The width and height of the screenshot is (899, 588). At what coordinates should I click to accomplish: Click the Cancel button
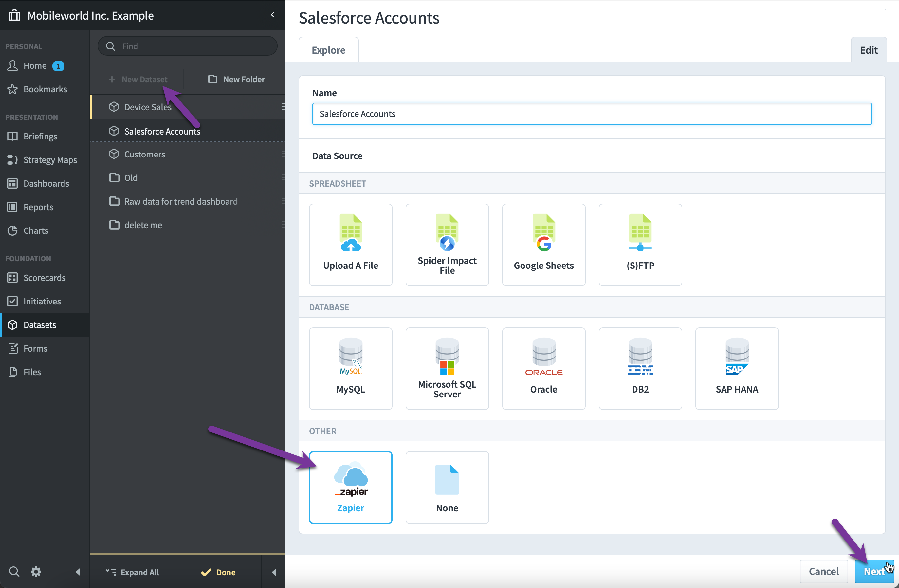click(x=823, y=571)
